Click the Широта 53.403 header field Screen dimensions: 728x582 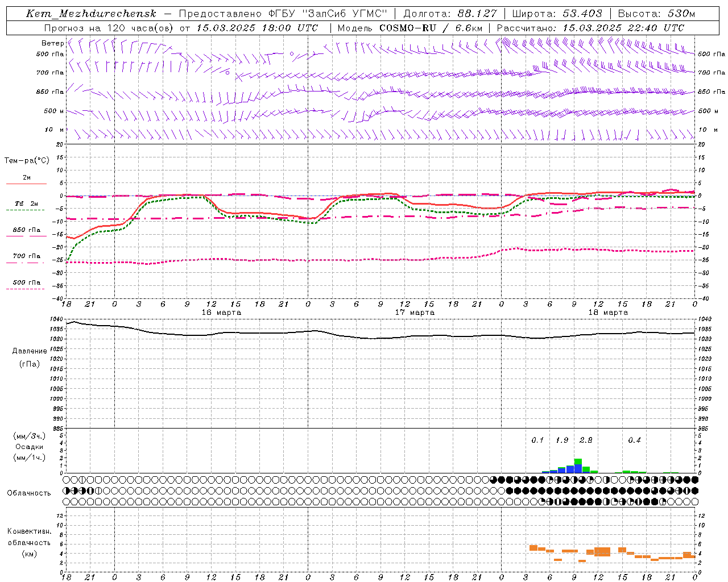click(x=560, y=14)
